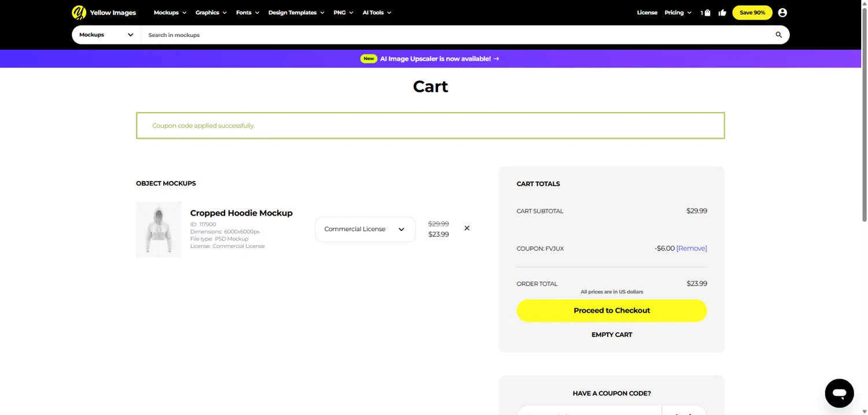Click the $23.99 order total value
868x415 pixels.
click(697, 284)
